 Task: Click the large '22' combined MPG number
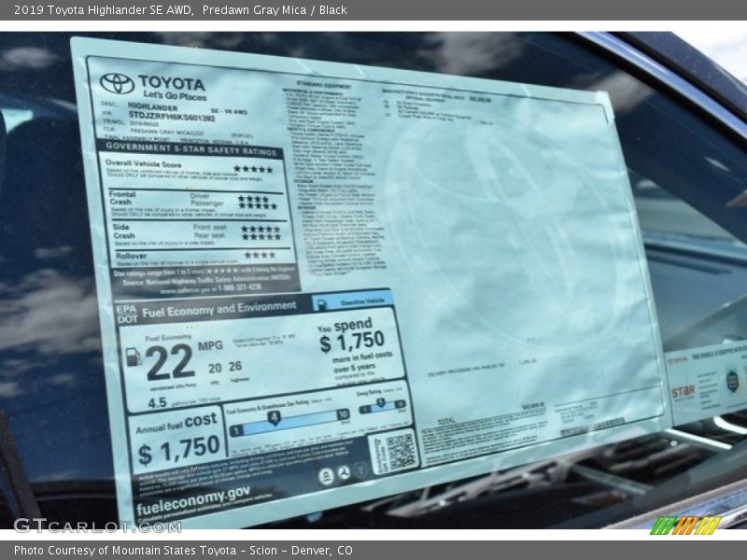(170, 362)
